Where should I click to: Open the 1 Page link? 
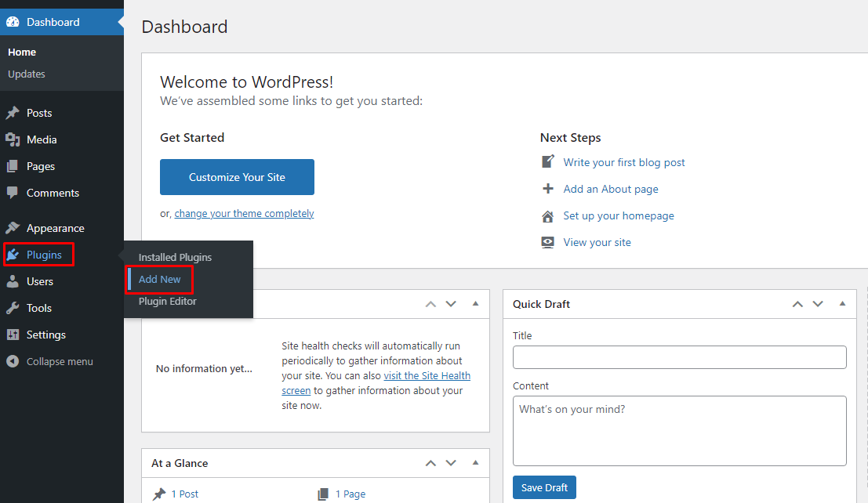[x=350, y=494]
